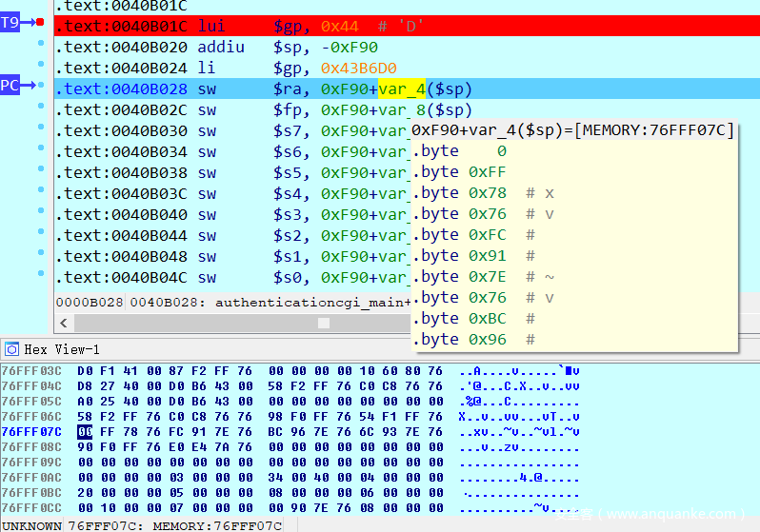This screenshot has height=532, width=760.
Task: Click the Hex View-1 panel icon
Action: pos(11,349)
